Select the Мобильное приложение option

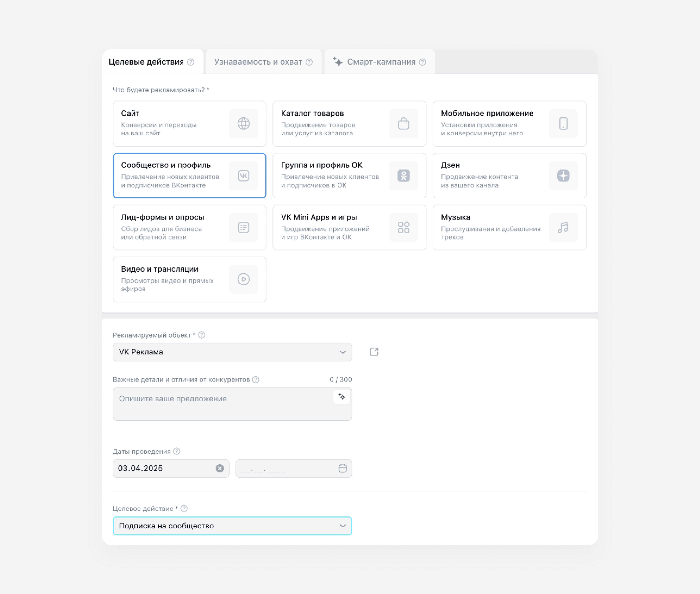click(509, 124)
